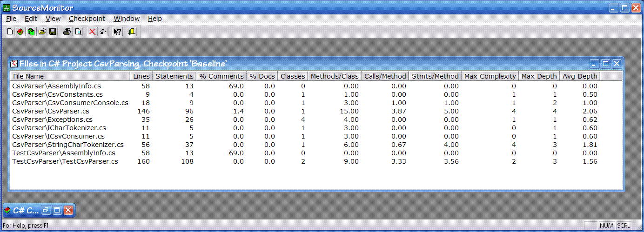Maximize the minimized C# C... window
The image size is (644, 232).
pos(57,211)
